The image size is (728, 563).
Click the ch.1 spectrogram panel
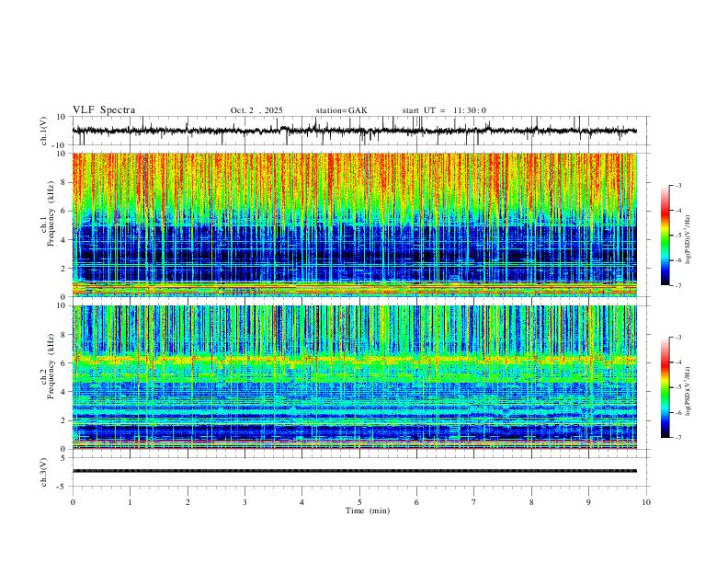click(x=355, y=224)
